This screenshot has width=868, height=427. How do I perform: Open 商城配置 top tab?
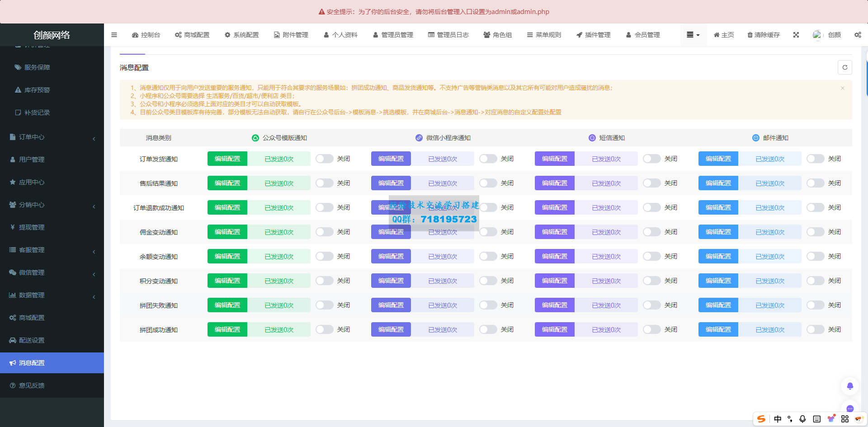pos(192,35)
